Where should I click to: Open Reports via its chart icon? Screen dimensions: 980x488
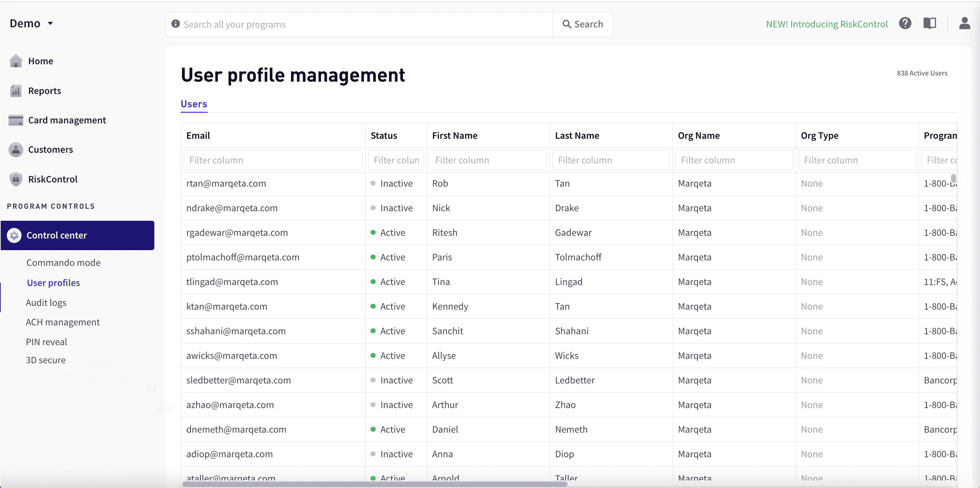tap(16, 91)
